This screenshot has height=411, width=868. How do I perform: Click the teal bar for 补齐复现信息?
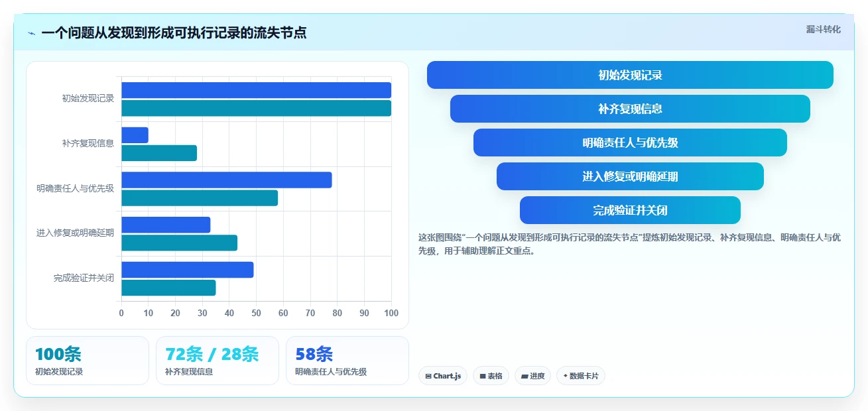(x=159, y=153)
